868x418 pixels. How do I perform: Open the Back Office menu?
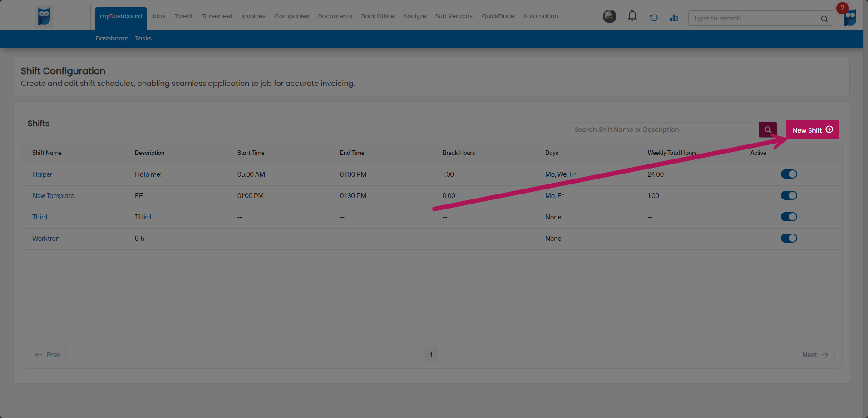pyautogui.click(x=377, y=16)
